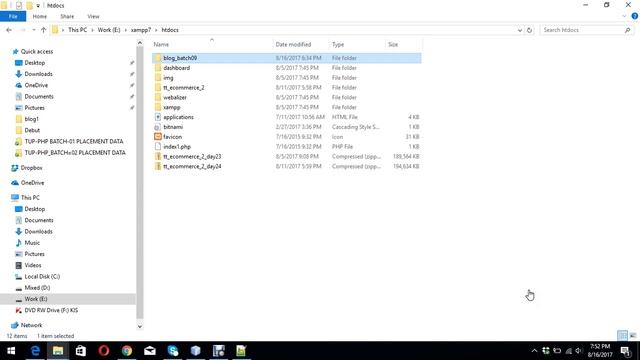The height and width of the screenshot is (360, 640).
Task: Open the File tab
Action: point(13,16)
